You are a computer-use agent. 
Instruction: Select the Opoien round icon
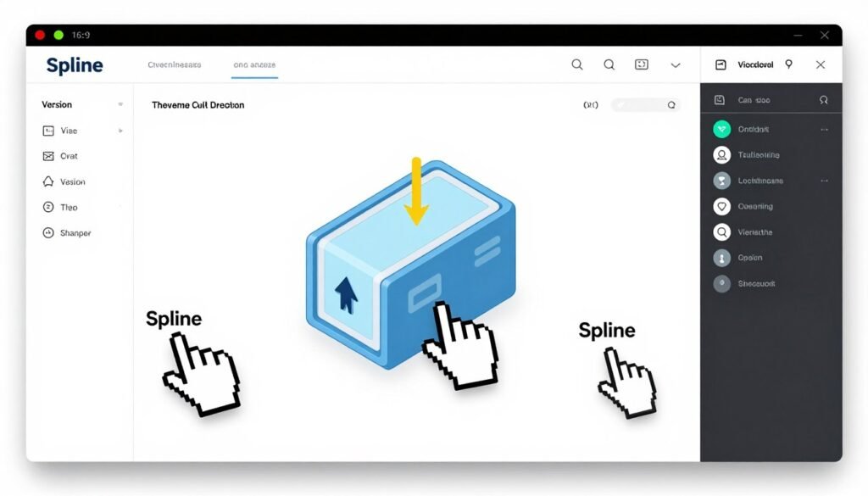(x=721, y=258)
